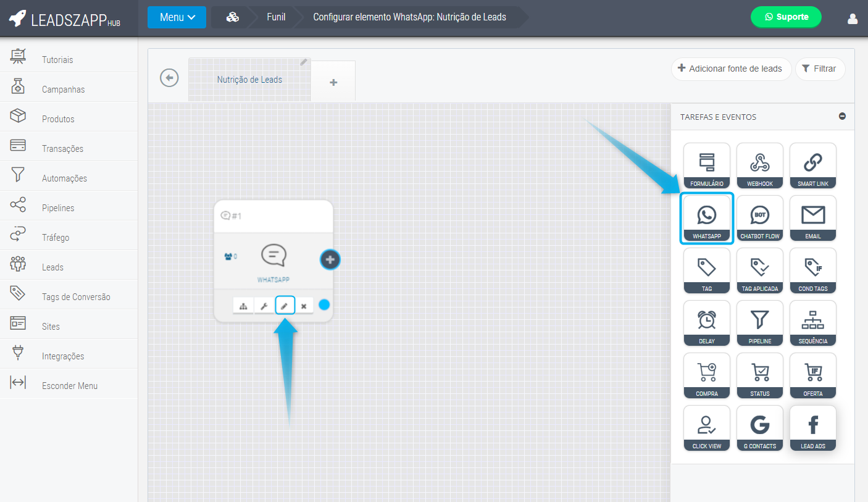Open the Automações sidebar item
This screenshot has width=868, height=502.
[x=64, y=178]
